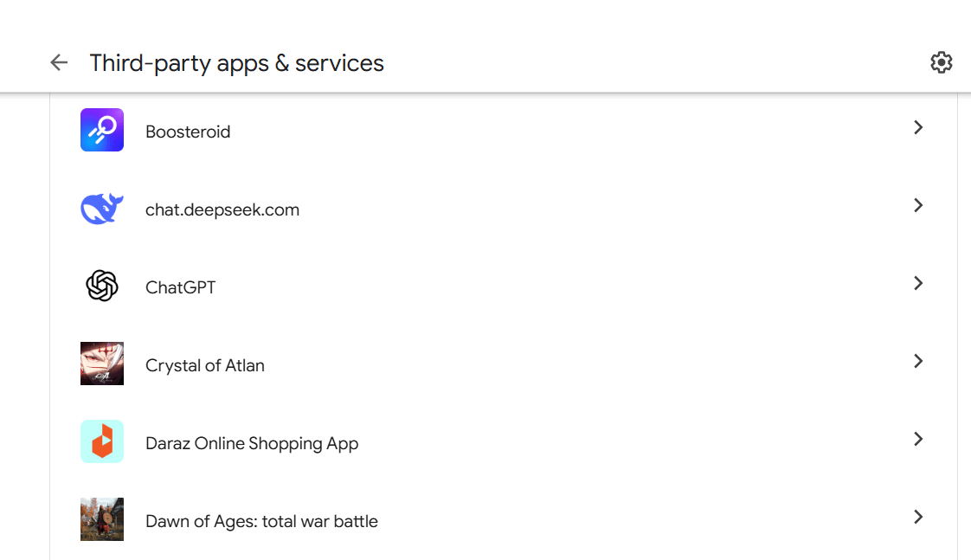Click the Dawn of Ages thumbnail
The width and height of the screenshot is (971, 560).
pyautogui.click(x=102, y=519)
